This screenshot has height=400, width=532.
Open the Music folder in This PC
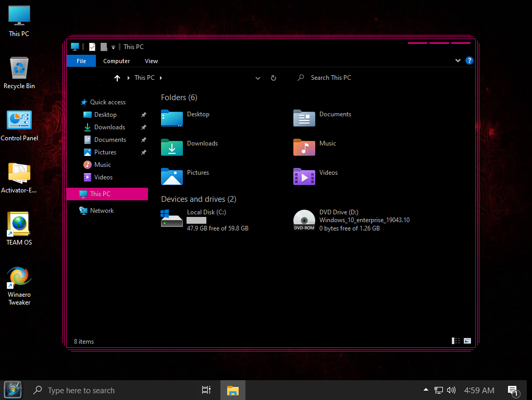[304, 148]
